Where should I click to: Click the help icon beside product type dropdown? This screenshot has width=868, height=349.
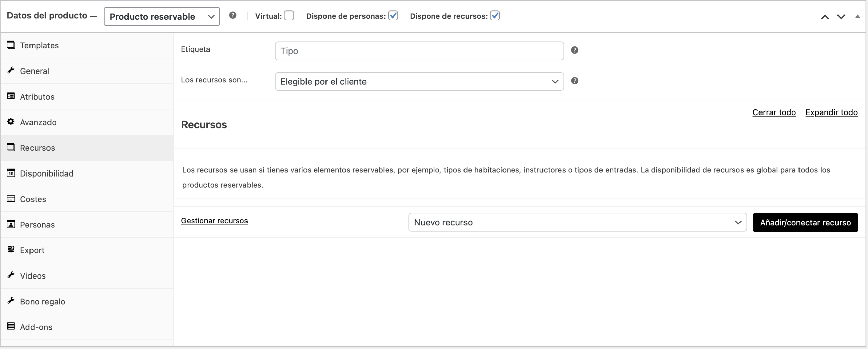tap(232, 15)
